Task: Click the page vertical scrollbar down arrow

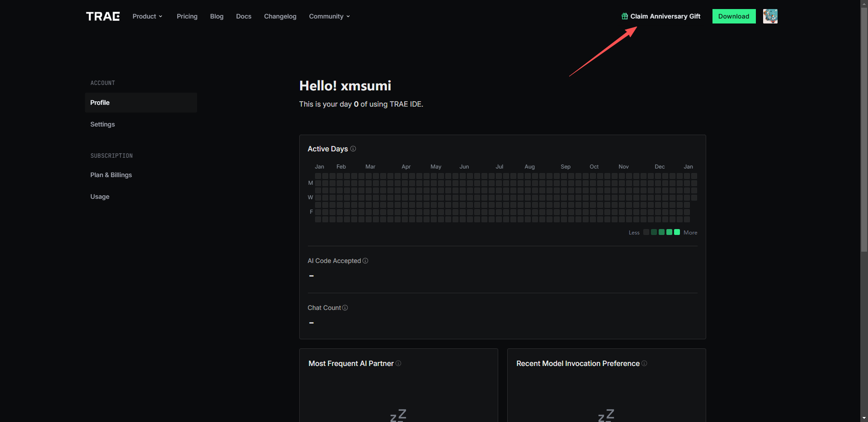Action: tap(864, 418)
